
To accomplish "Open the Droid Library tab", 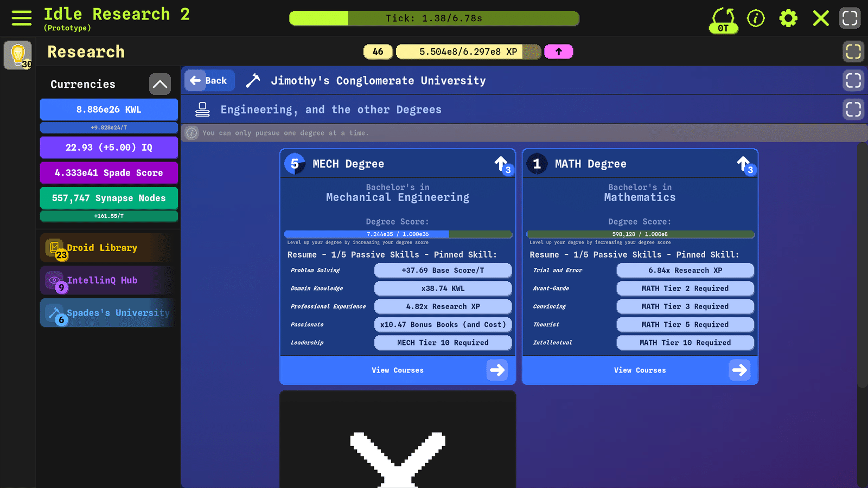I will (108, 248).
